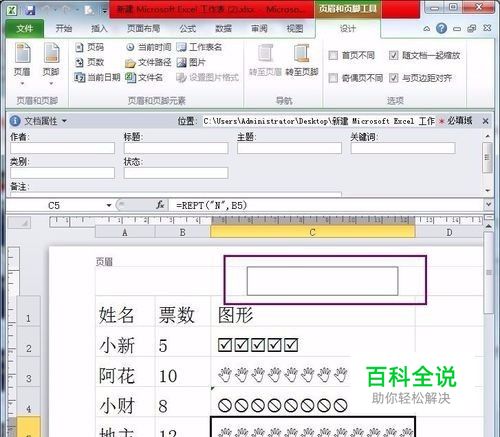Click the Author (作者) input field

62,148
